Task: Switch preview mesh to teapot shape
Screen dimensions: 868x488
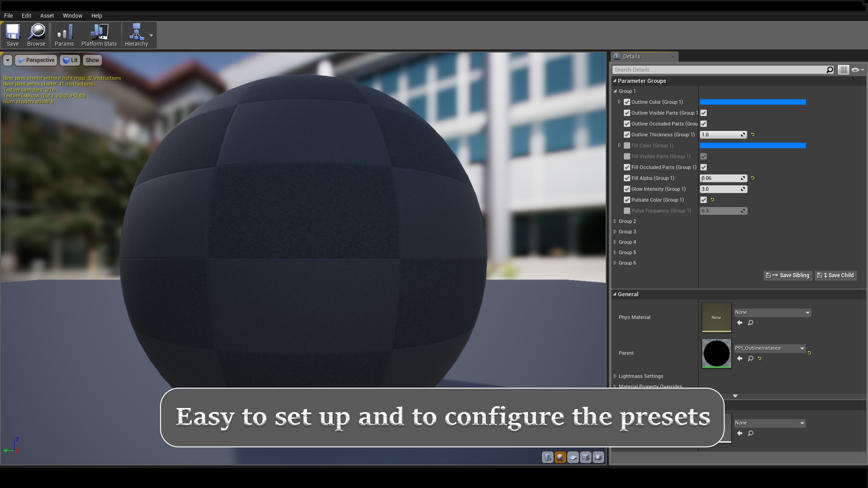Action: [598, 457]
